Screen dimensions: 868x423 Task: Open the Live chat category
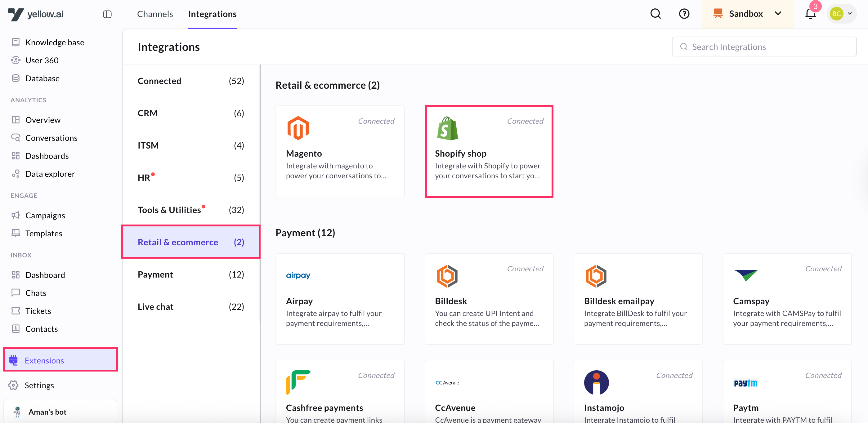[191, 306]
